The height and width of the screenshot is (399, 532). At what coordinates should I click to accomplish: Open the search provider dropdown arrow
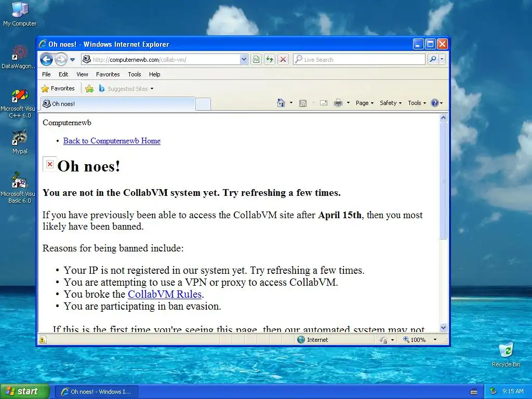pyautogui.click(x=442, y=59)
